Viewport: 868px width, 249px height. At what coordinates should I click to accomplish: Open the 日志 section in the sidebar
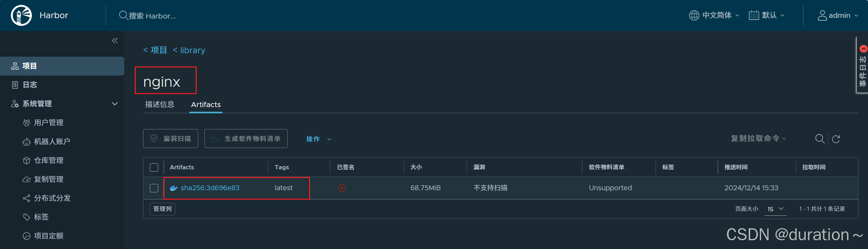coord(29,84)
